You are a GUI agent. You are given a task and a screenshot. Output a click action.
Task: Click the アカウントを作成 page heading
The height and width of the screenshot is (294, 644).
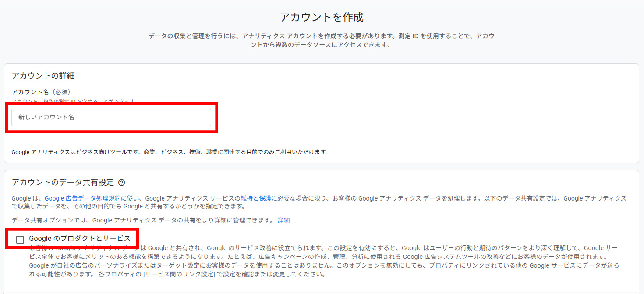(322, 18)
